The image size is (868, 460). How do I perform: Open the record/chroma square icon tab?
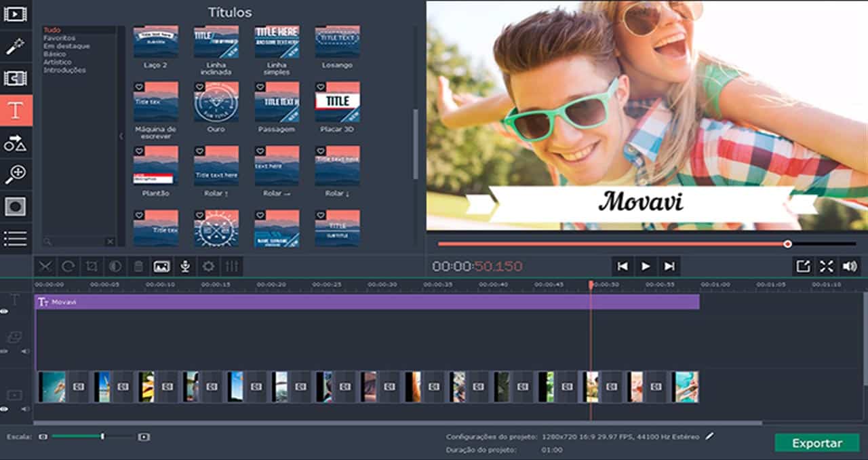15,206
